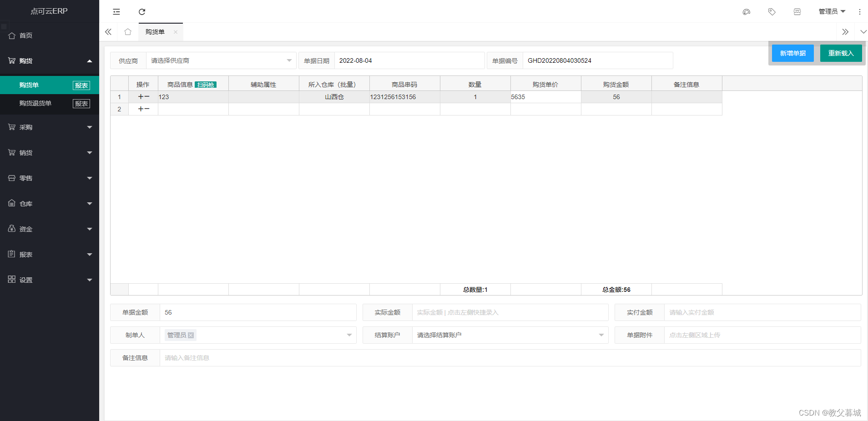Click the 单据金额 field showing 56
868x421 pixels.
pyautogui.click(x=258, y=312)
